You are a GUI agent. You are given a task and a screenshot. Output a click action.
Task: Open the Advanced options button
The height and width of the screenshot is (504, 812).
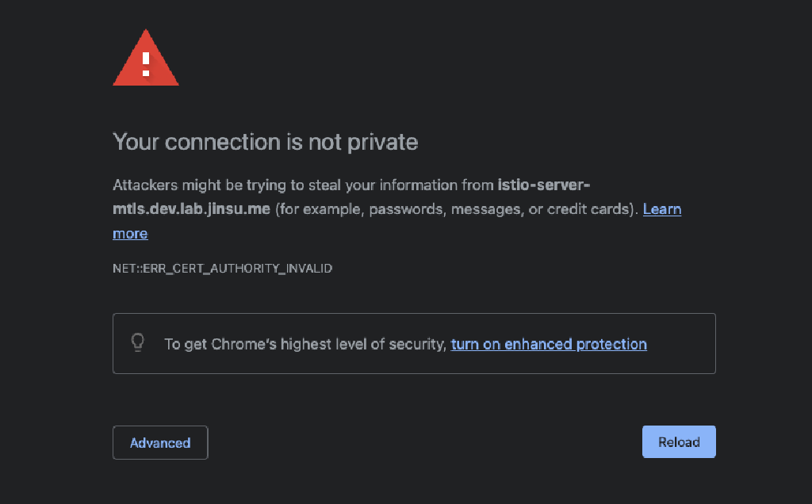tap(160, 442)
